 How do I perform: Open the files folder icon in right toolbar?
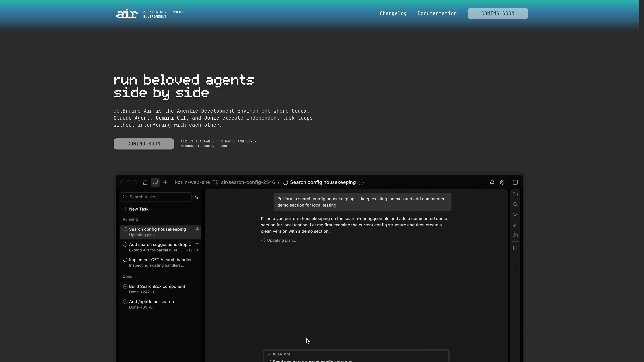[515, 194]
